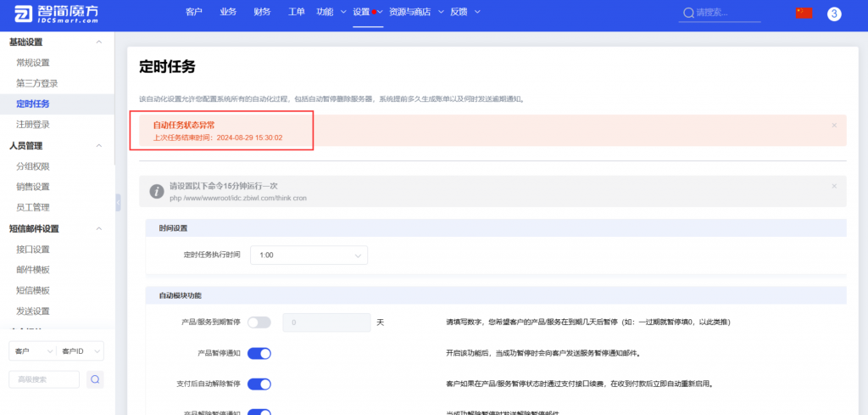Open the 业务 top navigation item
This screenshot has height=415, width=868.
coord(228,12)
